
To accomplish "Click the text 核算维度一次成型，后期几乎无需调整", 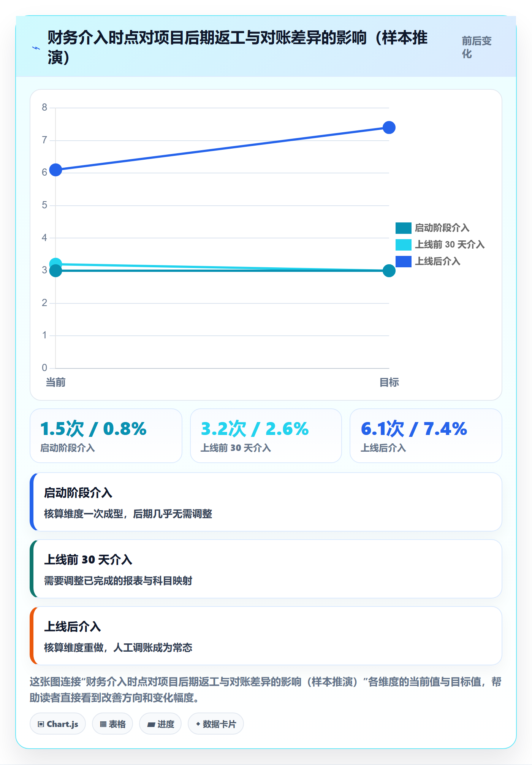I will (128, 514).
